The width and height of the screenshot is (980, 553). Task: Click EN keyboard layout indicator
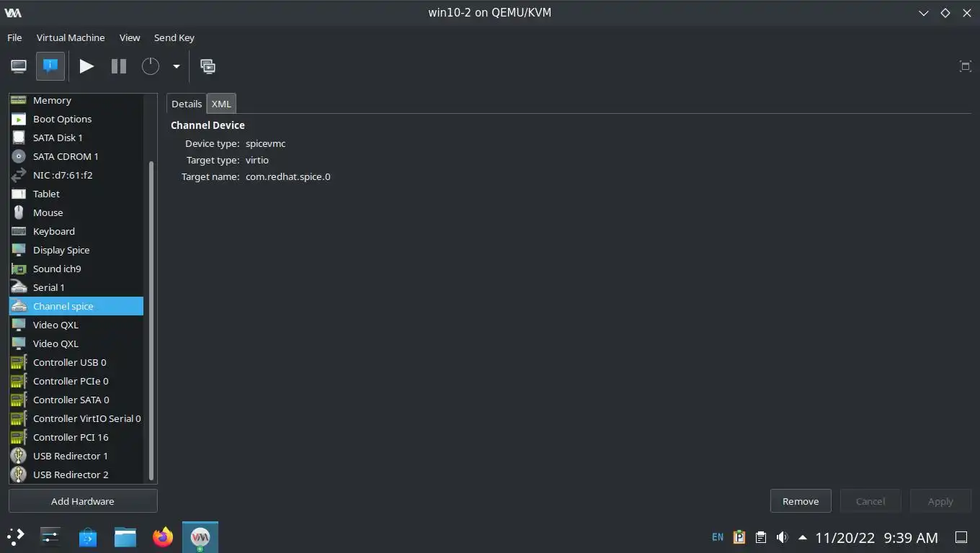[718, 537]
